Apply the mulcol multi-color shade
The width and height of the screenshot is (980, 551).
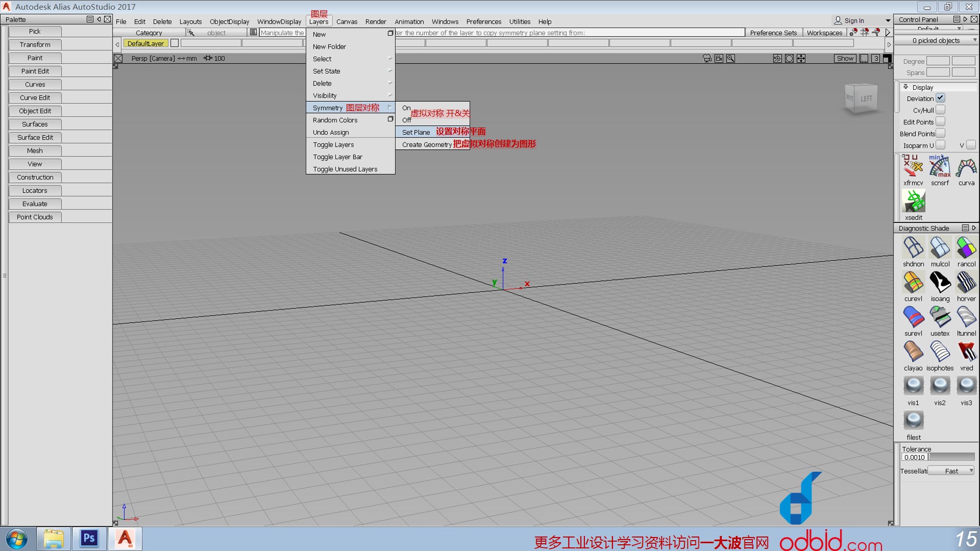[940, 248]
